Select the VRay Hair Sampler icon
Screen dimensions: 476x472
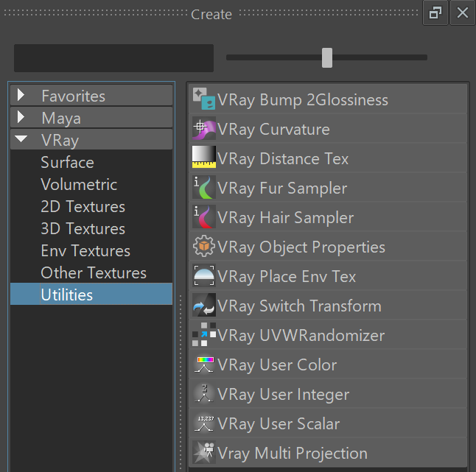(x=204, y=216)
